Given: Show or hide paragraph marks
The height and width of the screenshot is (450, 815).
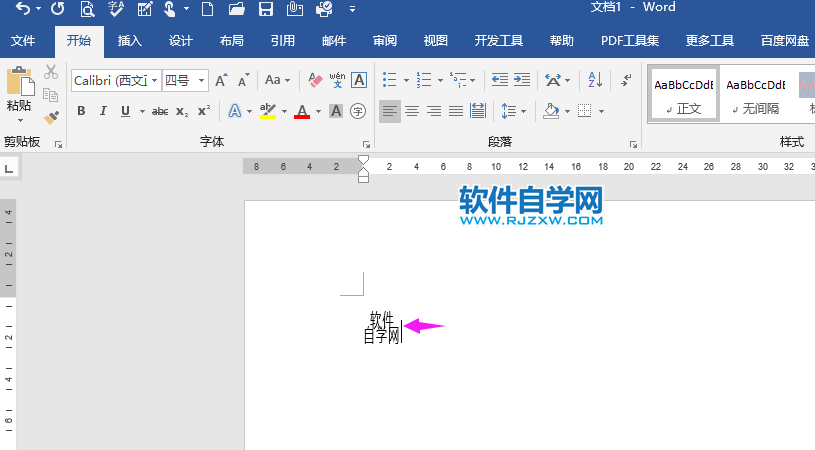Looking at the screenshot, I should click(x=626, y=80).
